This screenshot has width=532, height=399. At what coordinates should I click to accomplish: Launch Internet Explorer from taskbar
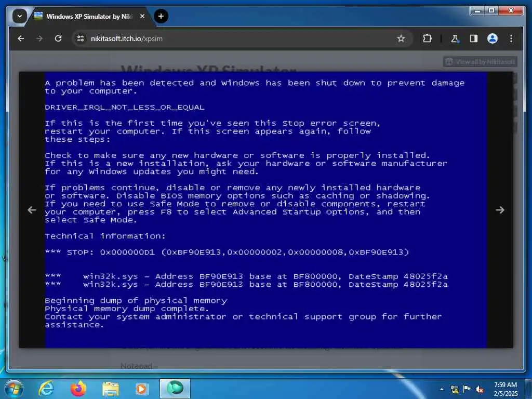46,389
